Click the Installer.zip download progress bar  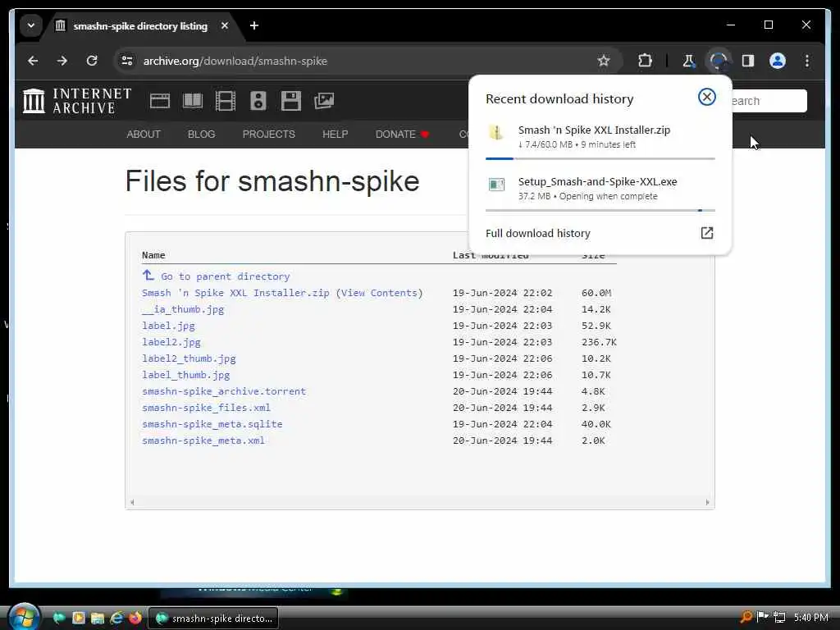(x=600, y=158)
